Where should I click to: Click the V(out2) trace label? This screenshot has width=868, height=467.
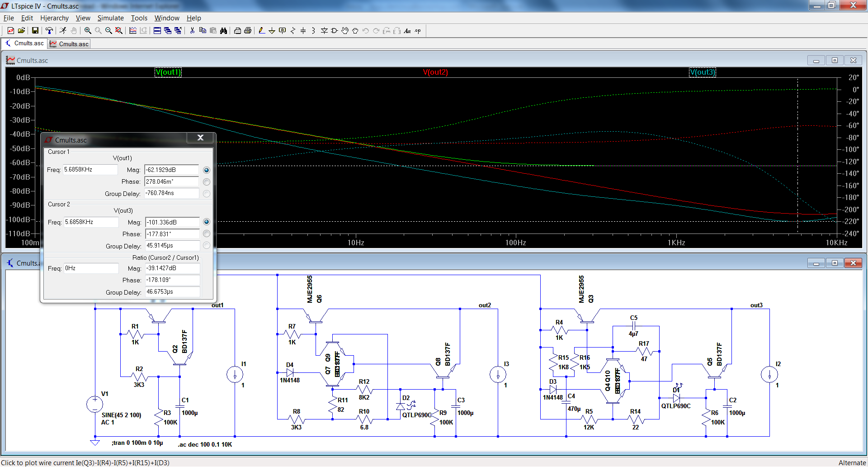(x=435, y=72)
